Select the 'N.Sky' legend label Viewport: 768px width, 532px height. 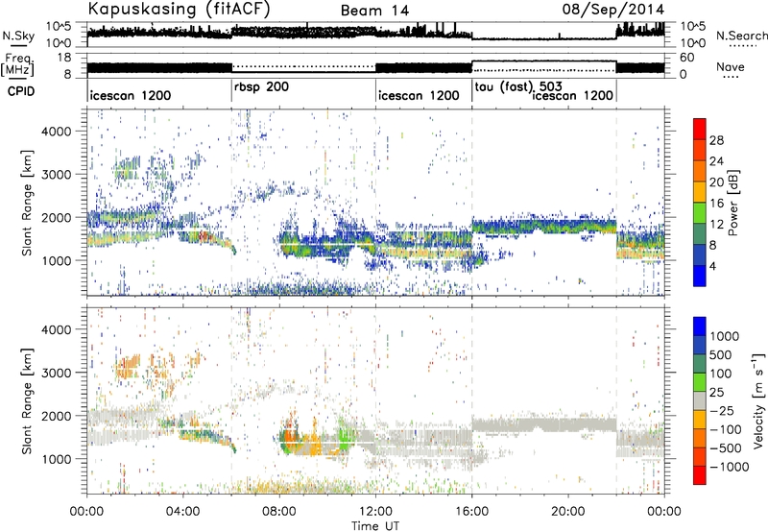pos(18,36)
